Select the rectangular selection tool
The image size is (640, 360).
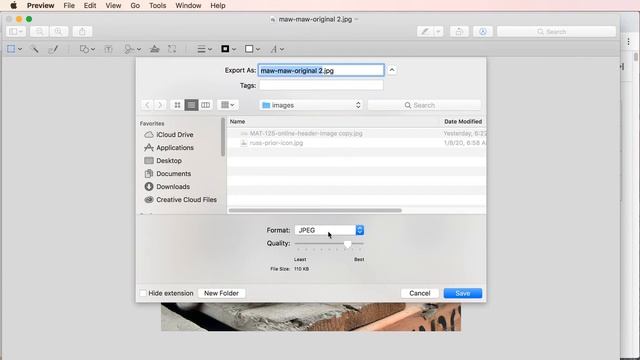click(11, 49)
